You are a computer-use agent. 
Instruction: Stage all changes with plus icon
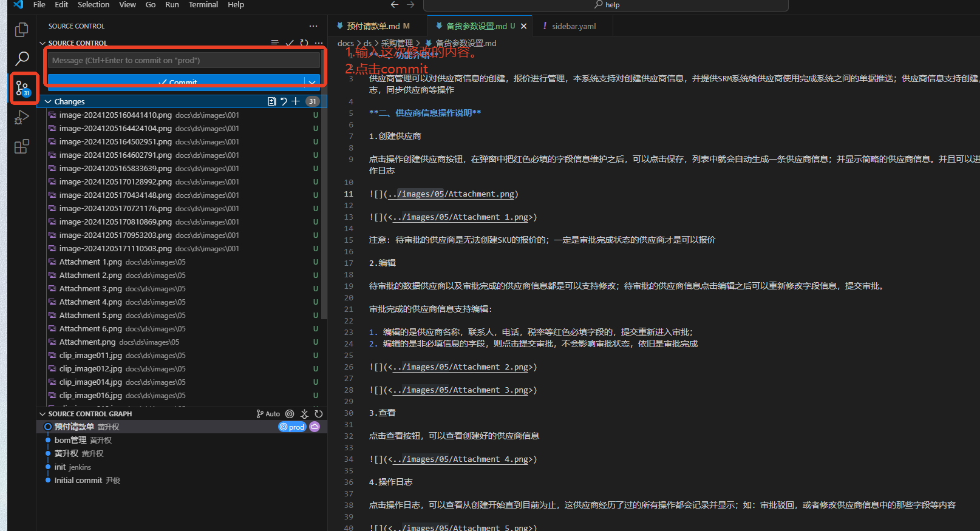[x=296, y=101]
